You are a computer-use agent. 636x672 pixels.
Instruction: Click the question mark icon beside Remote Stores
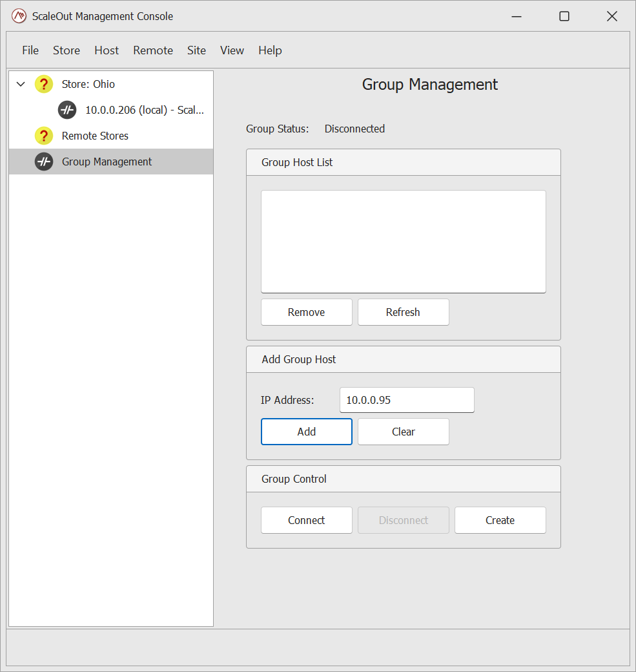tap(44, 136)
